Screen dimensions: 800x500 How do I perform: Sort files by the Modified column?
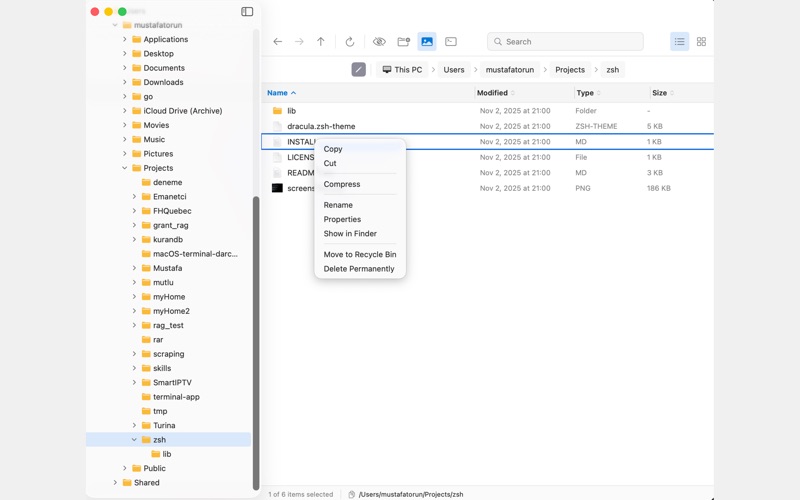coord(496,93)
